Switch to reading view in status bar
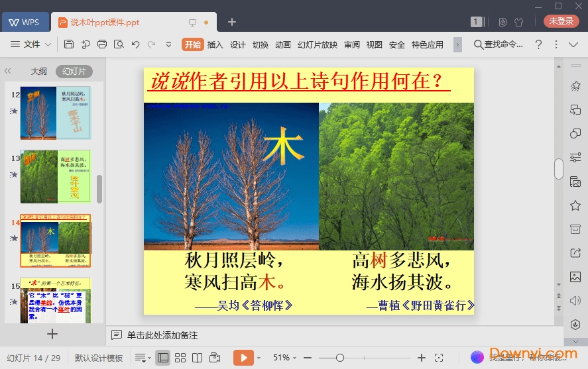This screenshot has width=588, height=369. [x=197, y=358]
